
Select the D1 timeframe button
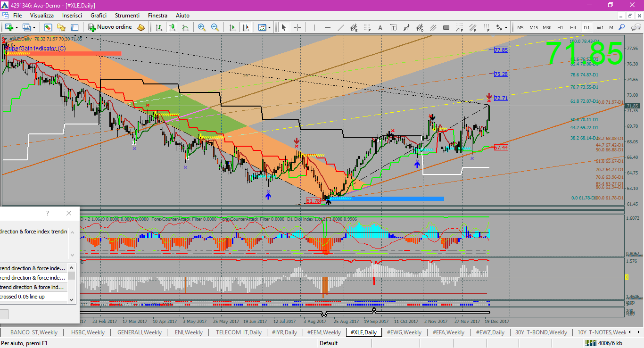point(586,27)
